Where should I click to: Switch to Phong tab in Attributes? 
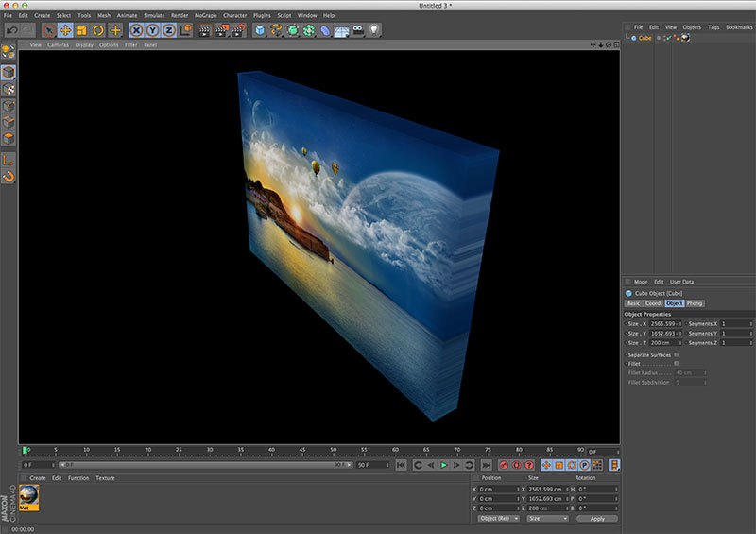[695, 303]
